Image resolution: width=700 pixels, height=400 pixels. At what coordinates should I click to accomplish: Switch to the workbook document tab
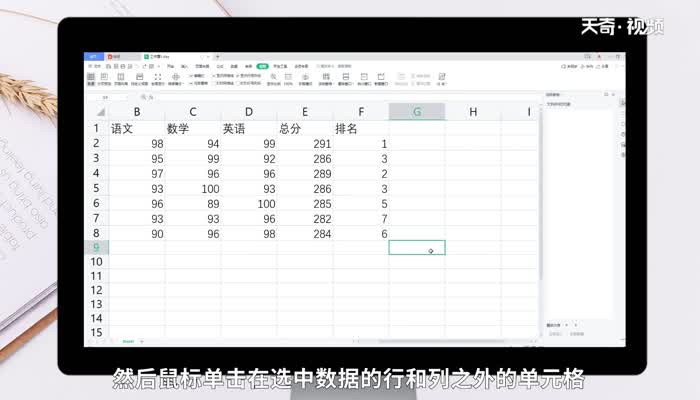click(174, 57)
